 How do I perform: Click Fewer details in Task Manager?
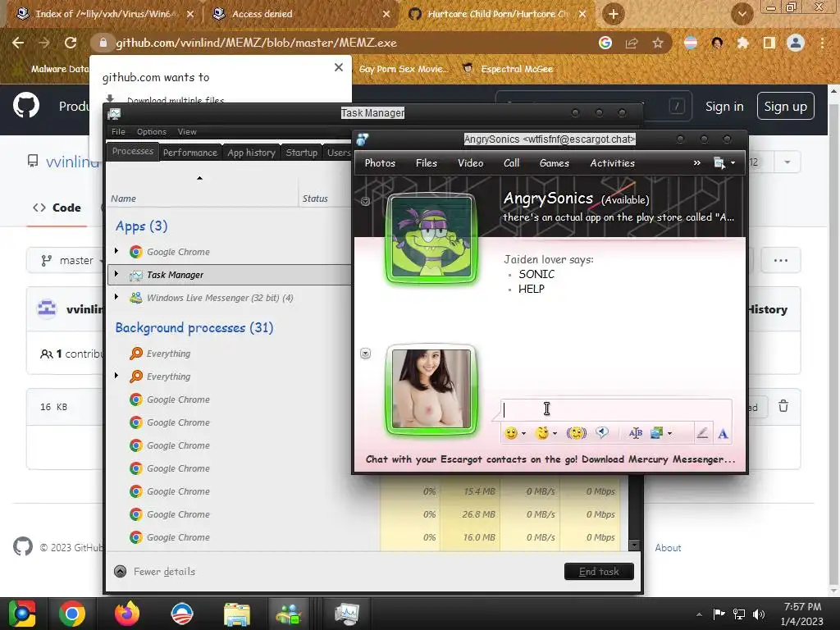click(155, 572)
